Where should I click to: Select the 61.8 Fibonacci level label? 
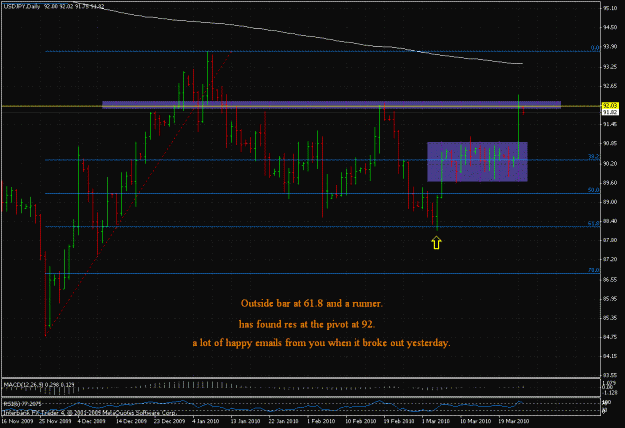click(x=594, y=224)
